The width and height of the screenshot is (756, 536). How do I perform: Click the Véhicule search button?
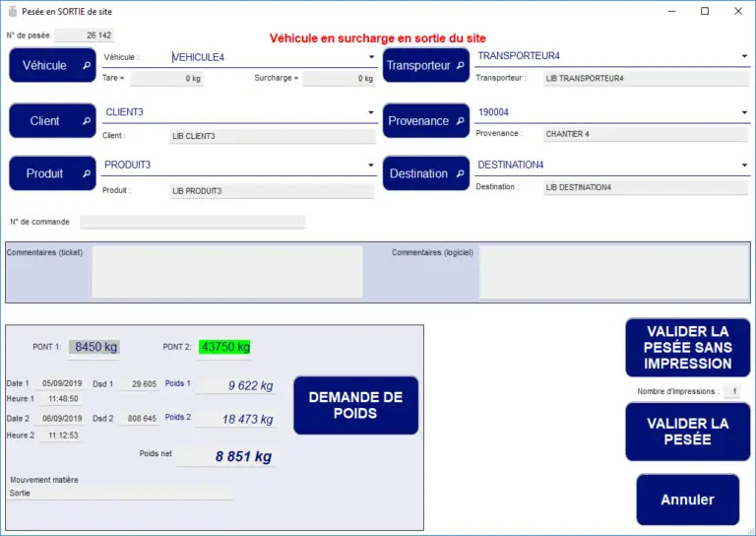[x=52, y=65]
